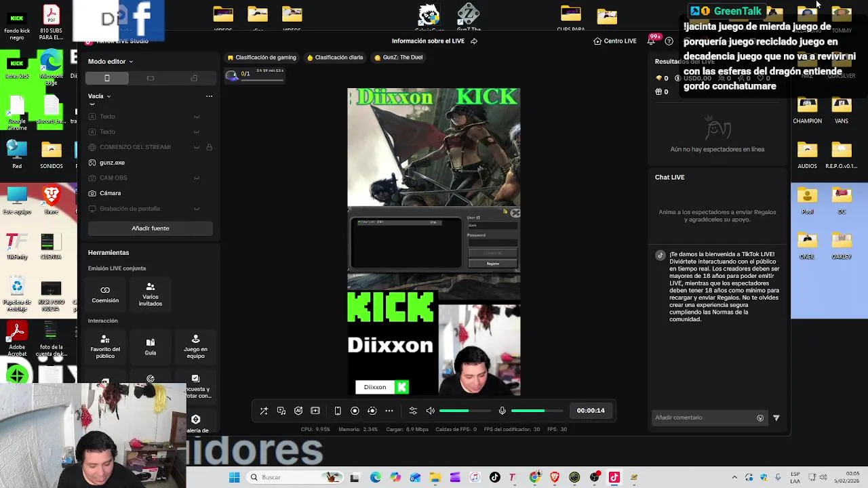Open the notifications bell with 99+ badge
868x488 pixels.
pyautogui.click(x=651, y=41)
